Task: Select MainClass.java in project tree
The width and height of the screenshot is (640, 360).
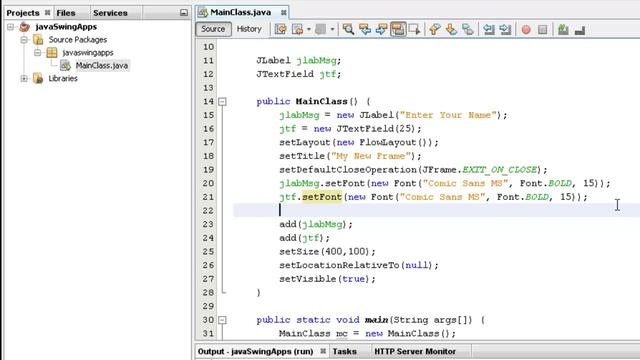Action: 102,65
